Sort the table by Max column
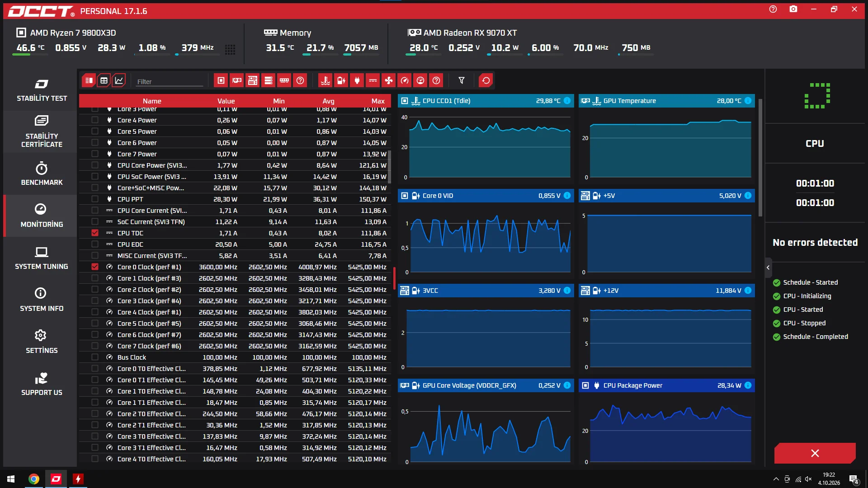The width and height of the screenshot is (868, 488). click(x=378, y=101)
